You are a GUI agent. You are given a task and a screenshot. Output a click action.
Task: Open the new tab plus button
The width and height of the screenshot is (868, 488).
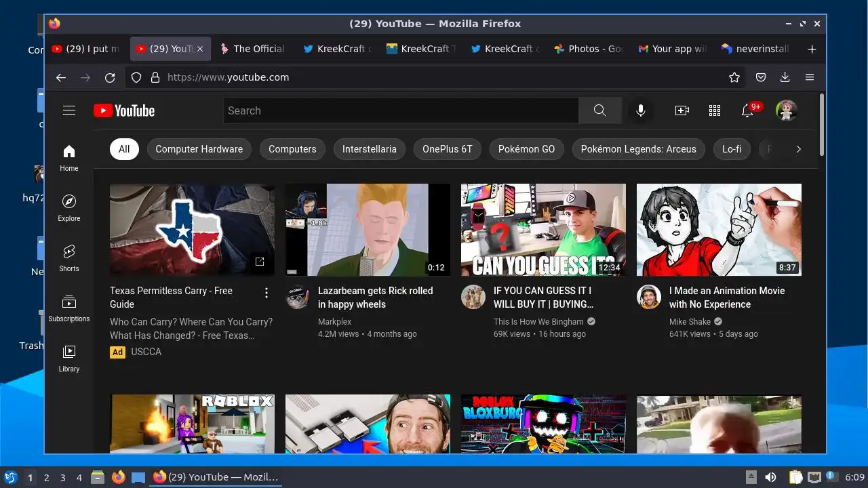[x=812, y=49]
